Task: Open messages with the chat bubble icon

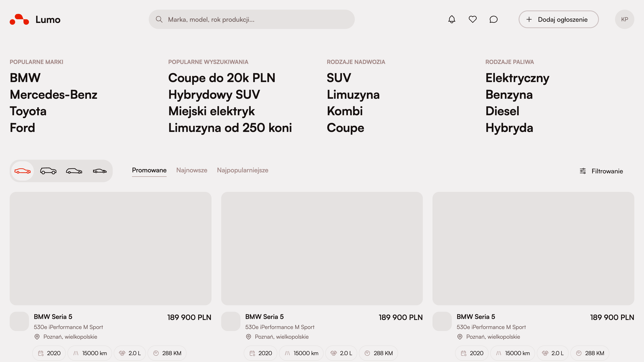Action: pos(493,19)
